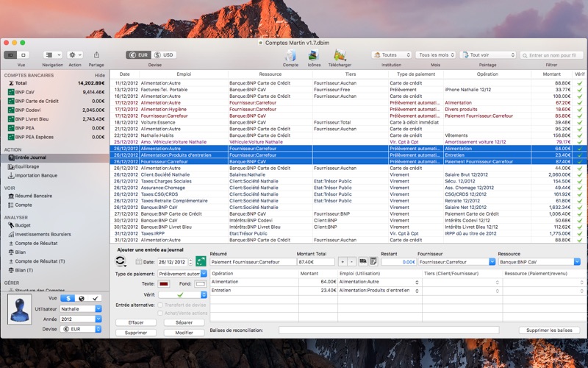Select the BNP Livret Bleu account icon

tap(11, 119)
